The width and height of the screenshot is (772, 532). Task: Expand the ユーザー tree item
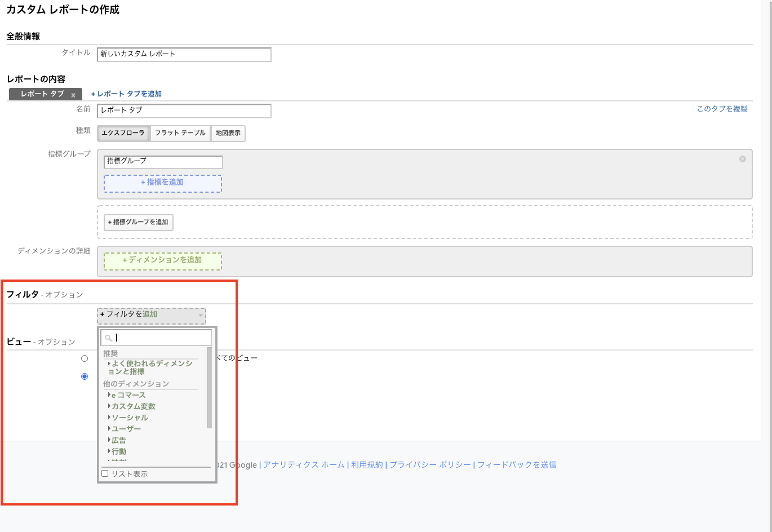(x=126, y=429)
